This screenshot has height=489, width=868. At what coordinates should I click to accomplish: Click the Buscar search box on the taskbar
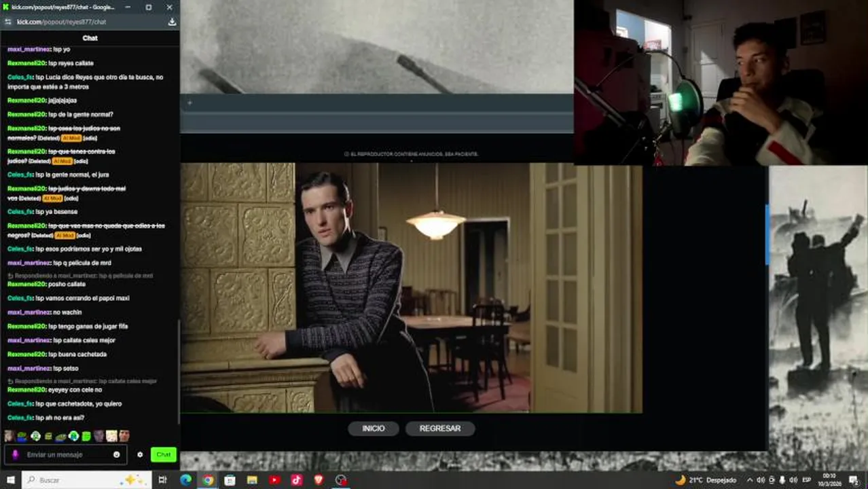(87, 480)
